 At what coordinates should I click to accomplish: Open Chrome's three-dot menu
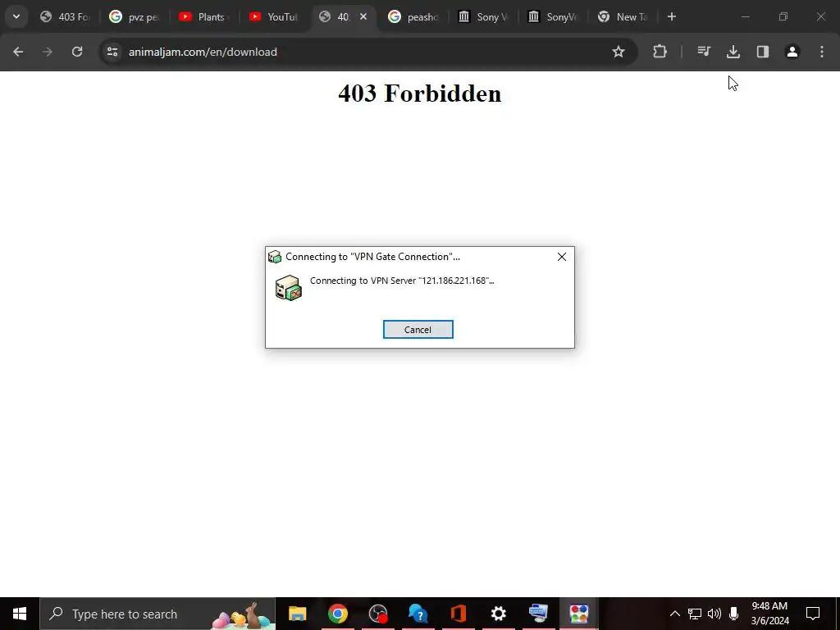pos(822,52)
